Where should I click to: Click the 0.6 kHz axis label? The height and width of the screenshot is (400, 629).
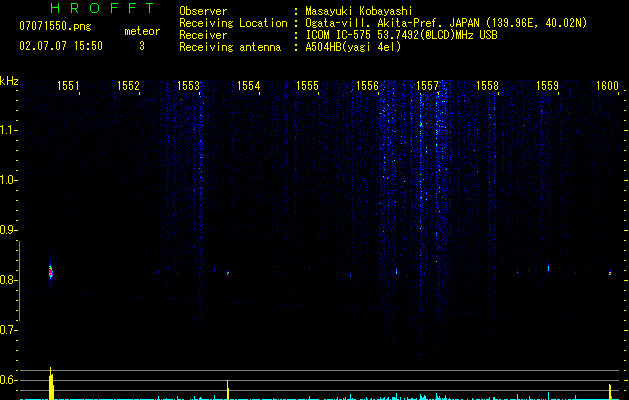pos(8,380)
